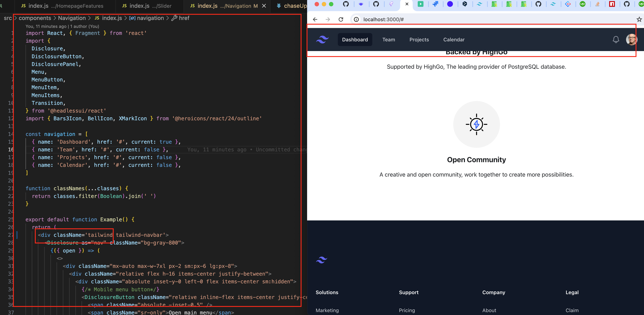This screenshot has height=315, width=644.
Task: Click '@heroicons/react/24/outline' import string
Action: coord(217,119)
